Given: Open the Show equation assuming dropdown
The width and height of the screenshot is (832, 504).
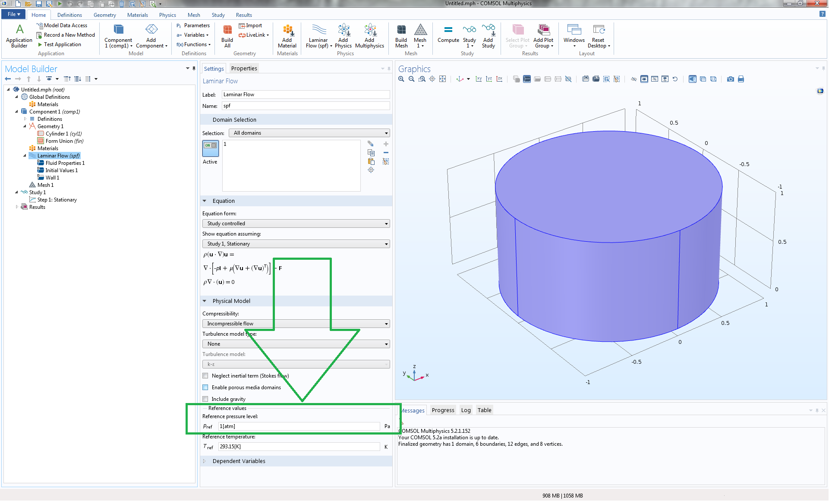Looking at the screenshot, I should (296, 244).
